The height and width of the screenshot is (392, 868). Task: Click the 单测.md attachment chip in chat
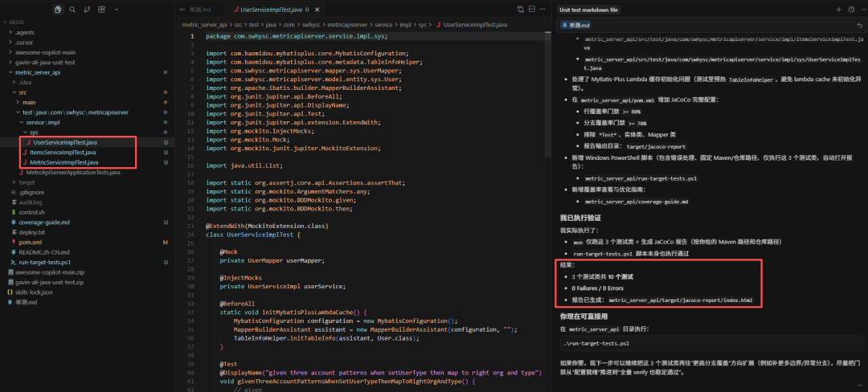(575, 25)
